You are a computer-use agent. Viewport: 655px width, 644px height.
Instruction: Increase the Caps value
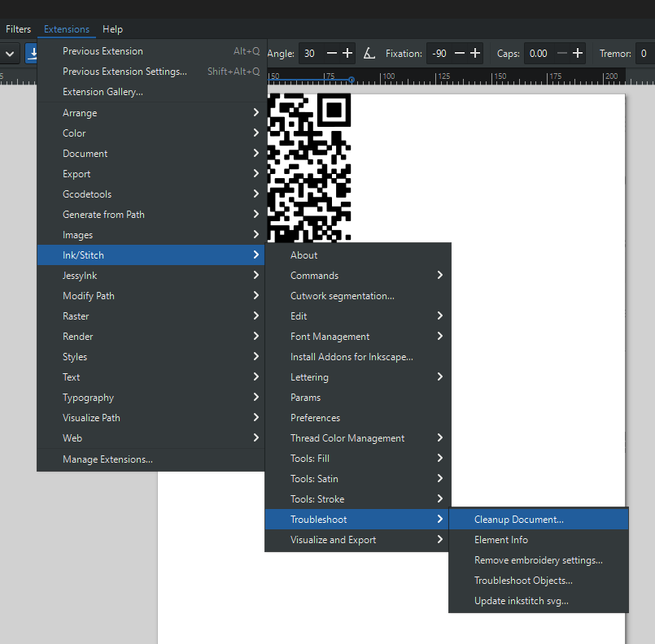[x=578, y=54]
